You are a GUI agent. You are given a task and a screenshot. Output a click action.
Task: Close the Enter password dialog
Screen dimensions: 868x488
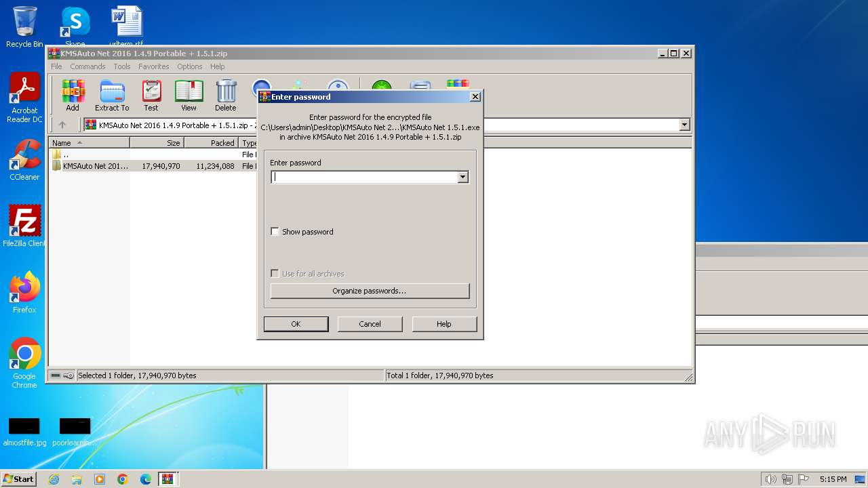pyautogui.click(x=475, y=97)
